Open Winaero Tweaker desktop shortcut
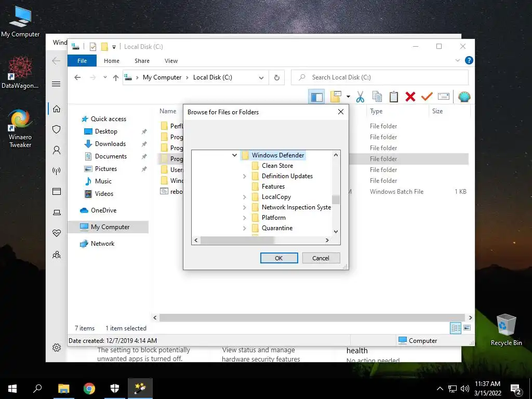This screenshot has height=399, width=532. (20, 128)
